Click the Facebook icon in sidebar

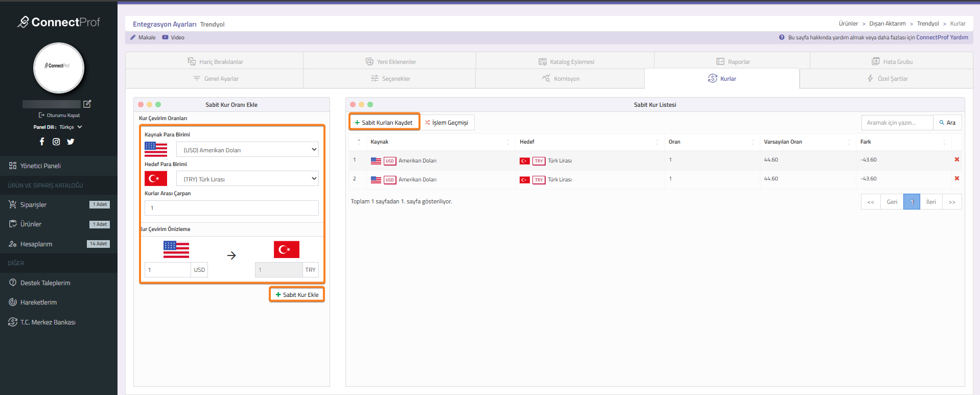coord(42,142)
